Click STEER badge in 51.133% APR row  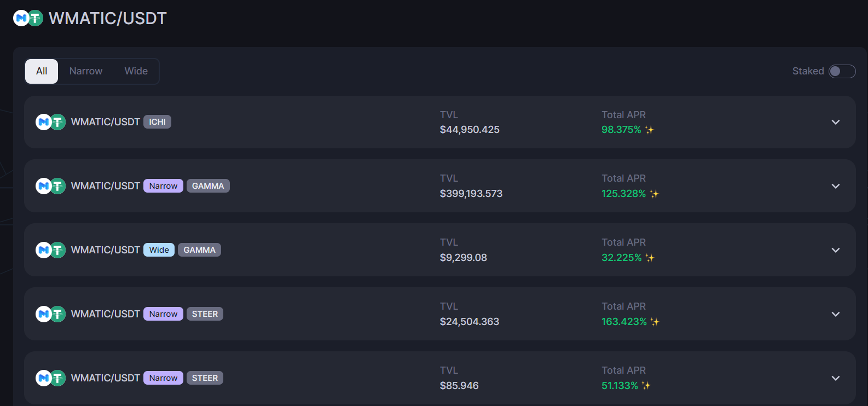[x=205, y=378]
